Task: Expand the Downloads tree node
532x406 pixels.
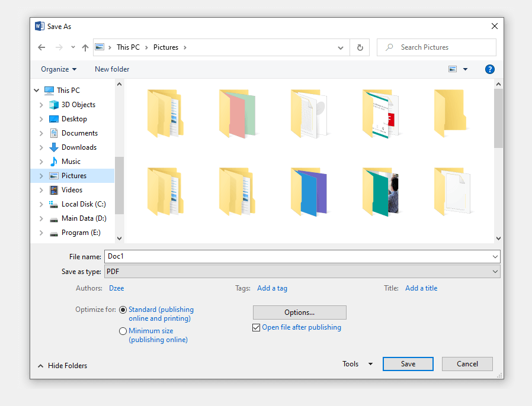Action: pos(41,147)
